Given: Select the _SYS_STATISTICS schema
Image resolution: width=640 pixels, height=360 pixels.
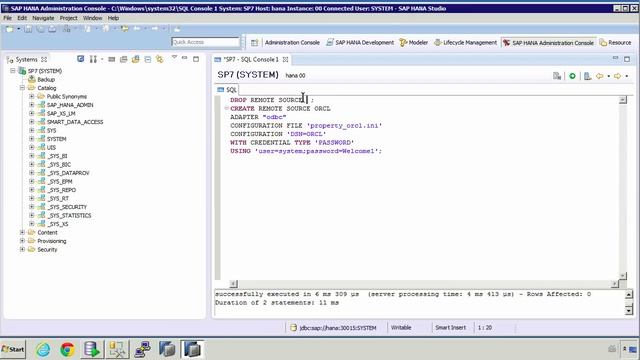Looking at the screenshot, I should click(x=69, y=216).
